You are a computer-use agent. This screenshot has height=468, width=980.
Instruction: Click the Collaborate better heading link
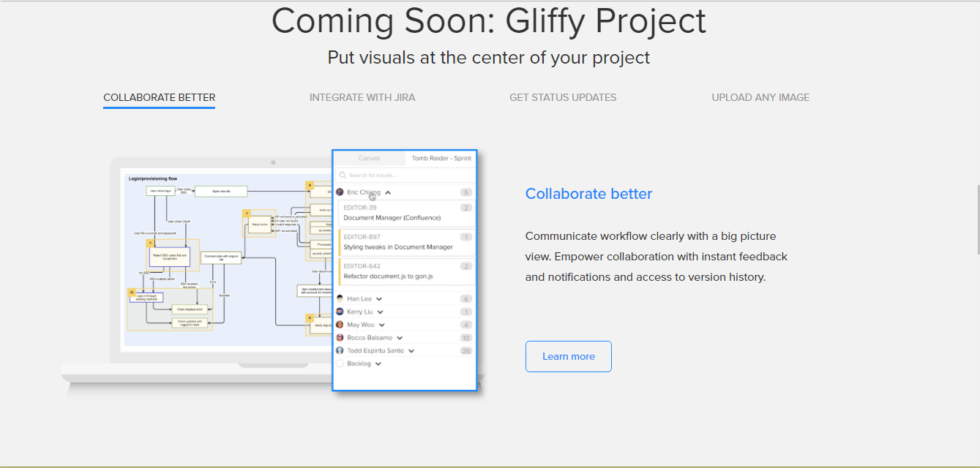coord(588,194)
